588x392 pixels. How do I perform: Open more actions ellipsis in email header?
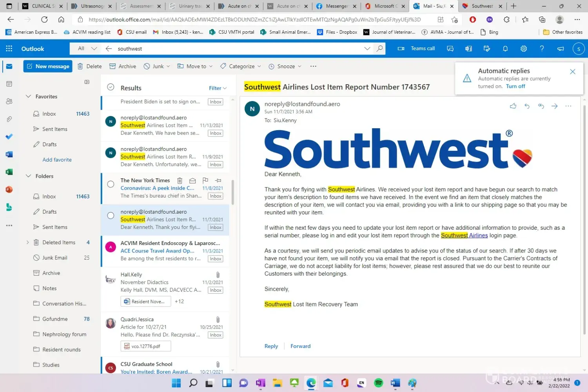(568, 106)
